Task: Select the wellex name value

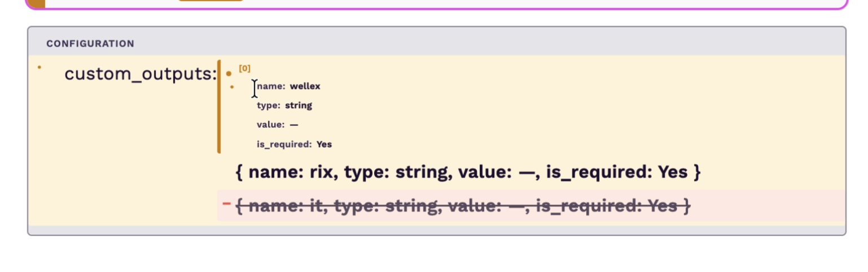Action: pos(305,86)
